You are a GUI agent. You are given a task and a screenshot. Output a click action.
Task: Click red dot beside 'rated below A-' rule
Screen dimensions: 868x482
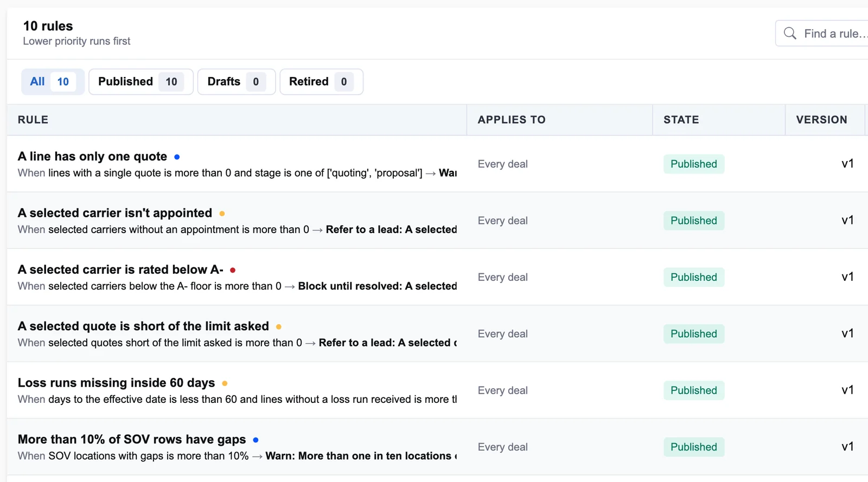click(x=233, y=270)
